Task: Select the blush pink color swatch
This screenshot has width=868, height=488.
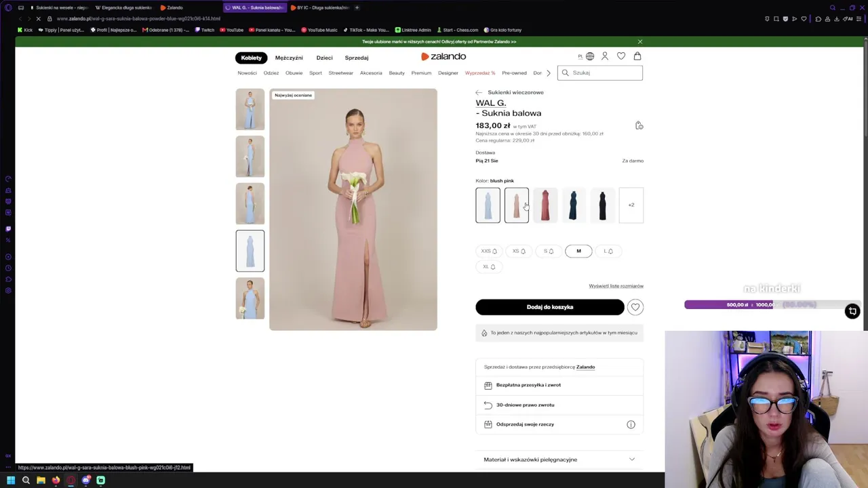Action: point(517,205)
